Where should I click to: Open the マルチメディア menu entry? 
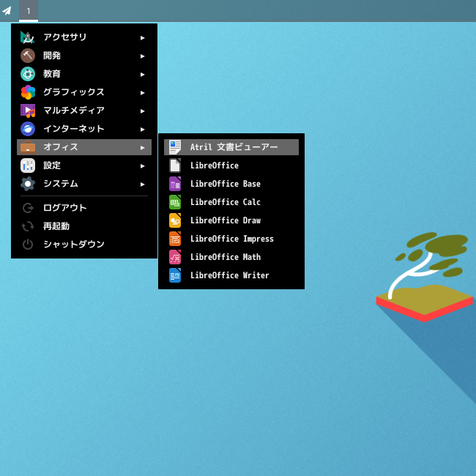[84, 111]
